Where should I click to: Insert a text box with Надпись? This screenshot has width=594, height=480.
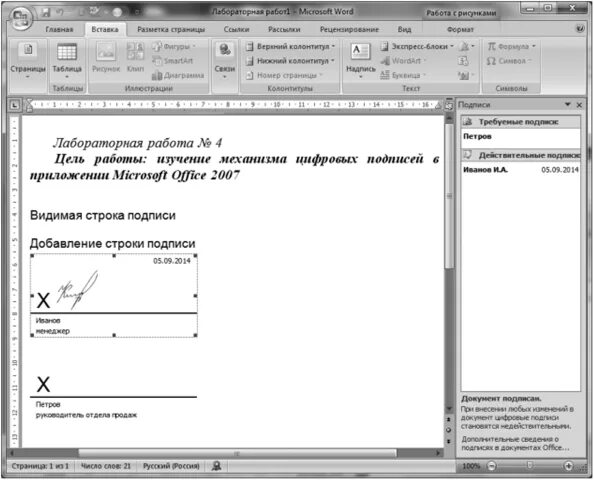(x=360, y=61)
